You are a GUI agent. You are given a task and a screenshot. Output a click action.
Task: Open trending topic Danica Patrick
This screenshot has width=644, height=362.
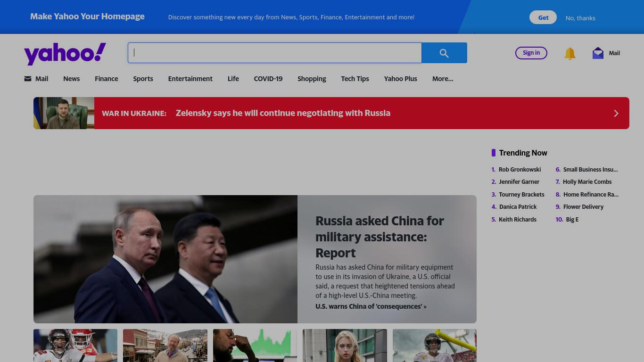pyautogui.click(x=518, y=206)
